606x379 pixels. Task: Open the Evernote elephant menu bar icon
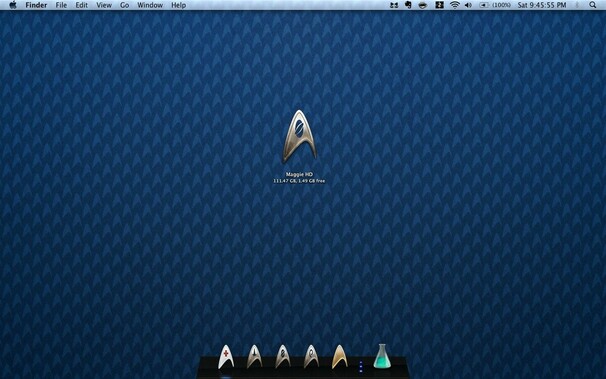pyautogui.click(x=408, y=5)
